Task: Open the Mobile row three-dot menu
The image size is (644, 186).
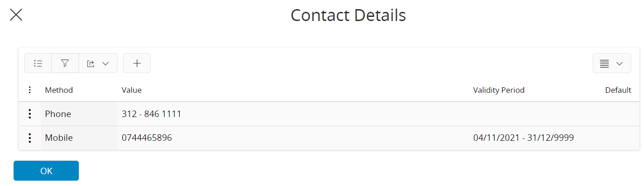Action: [30, 138]
